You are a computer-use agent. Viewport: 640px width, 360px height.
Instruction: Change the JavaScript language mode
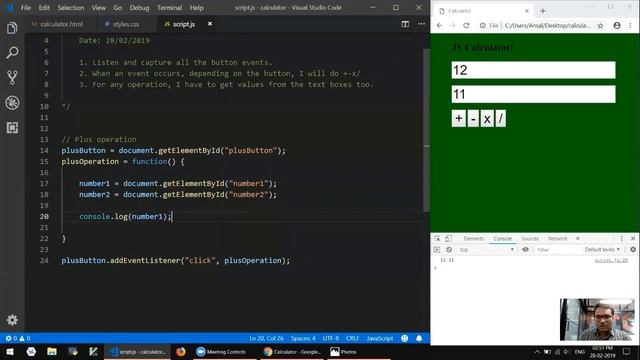click(x=380, y=338)
